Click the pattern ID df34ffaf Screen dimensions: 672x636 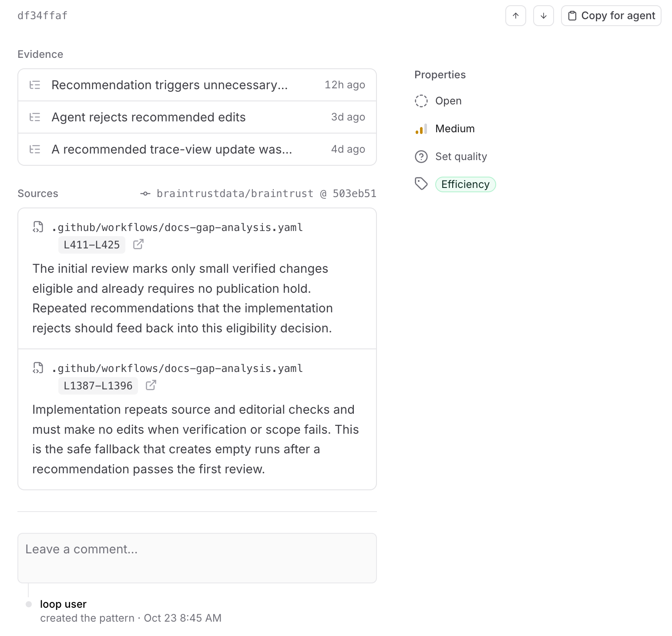(42, 16)
